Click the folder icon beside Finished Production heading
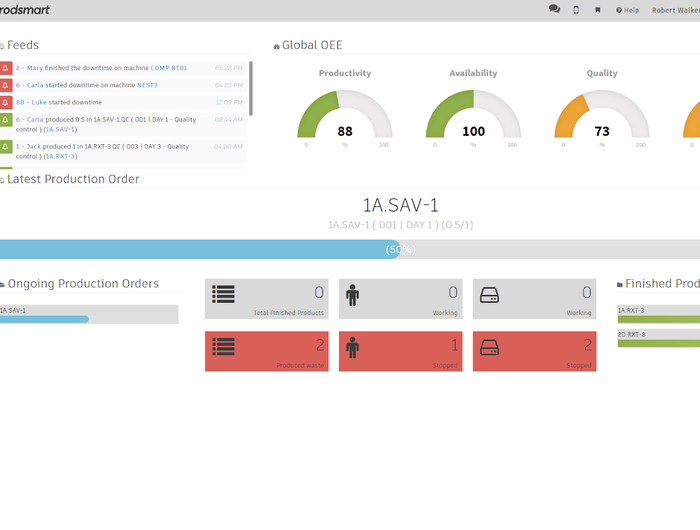This screenshot has width=700, height=530. pyautogui.click(x=620, y=284)
